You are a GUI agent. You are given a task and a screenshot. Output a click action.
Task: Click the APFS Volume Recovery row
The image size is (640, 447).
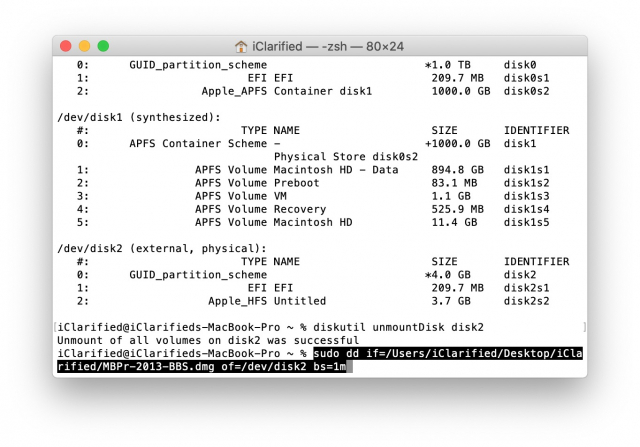pos(313,209)
